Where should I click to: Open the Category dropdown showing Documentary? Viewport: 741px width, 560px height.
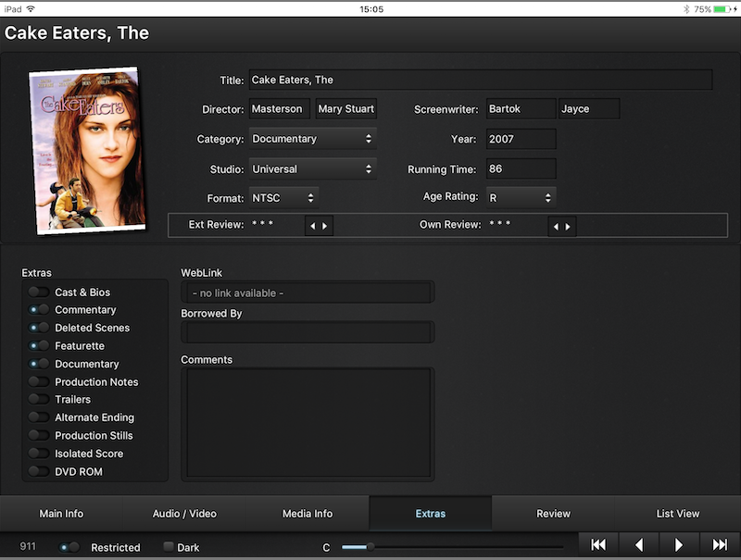[312, 139]
